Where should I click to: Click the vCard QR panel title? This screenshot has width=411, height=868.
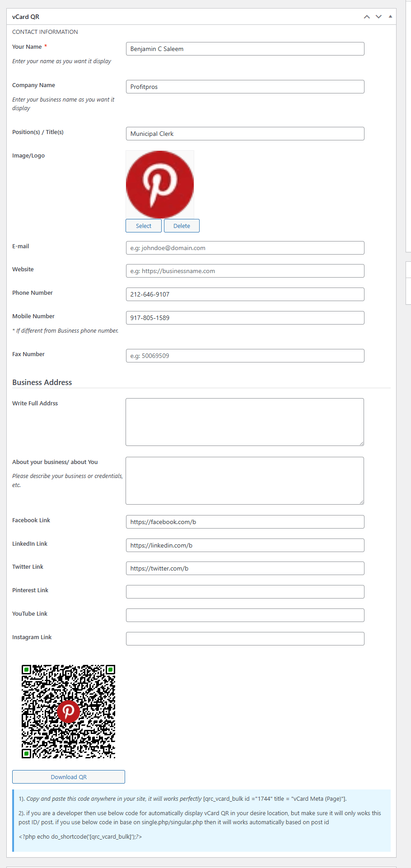tap(26, 17)
